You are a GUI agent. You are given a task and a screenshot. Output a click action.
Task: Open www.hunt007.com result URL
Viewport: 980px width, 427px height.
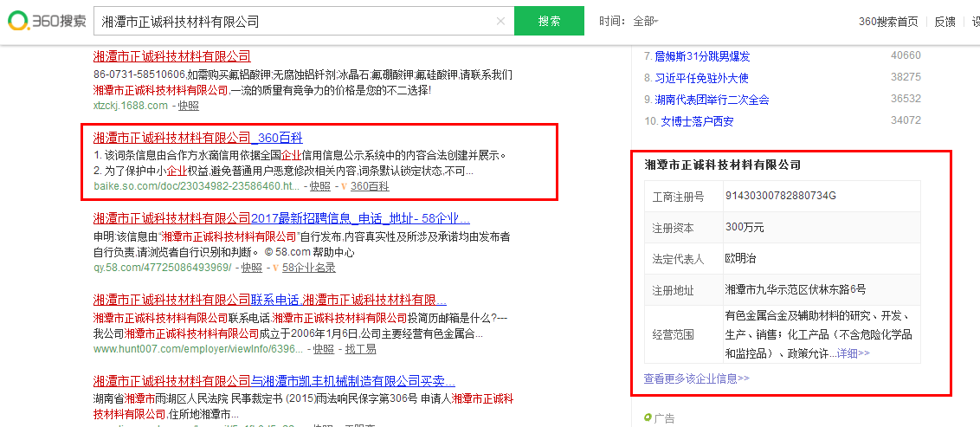click(x=198, y=348)
